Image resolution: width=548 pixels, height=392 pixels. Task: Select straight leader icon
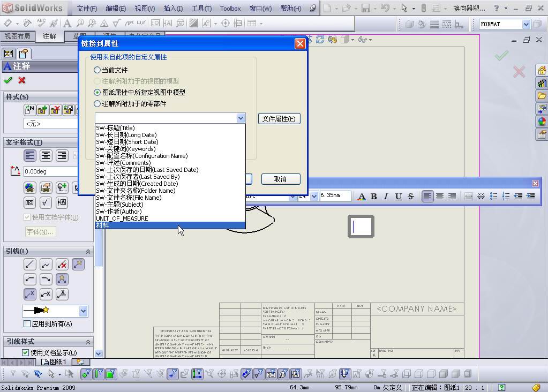(x=29, y=265)
